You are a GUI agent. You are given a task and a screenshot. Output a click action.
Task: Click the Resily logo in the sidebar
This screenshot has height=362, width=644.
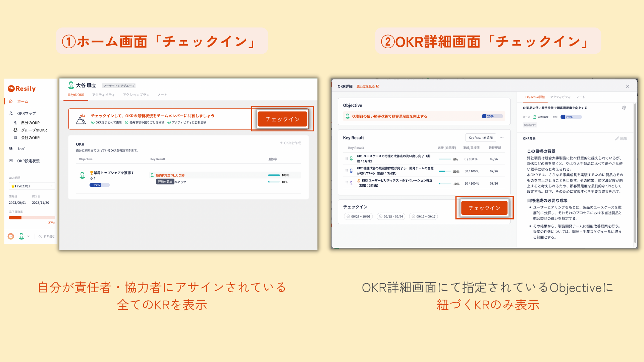pyautogui.click(x=22, y=88)
